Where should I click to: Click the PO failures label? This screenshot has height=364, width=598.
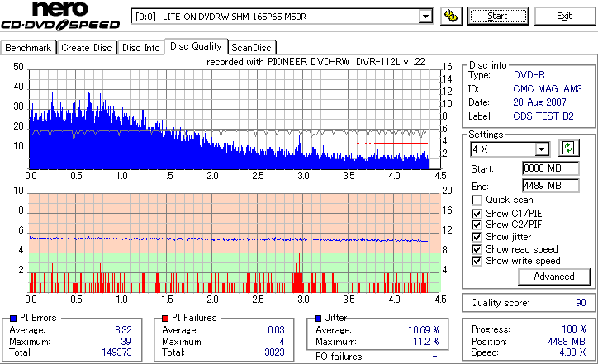tap(339, 357)
